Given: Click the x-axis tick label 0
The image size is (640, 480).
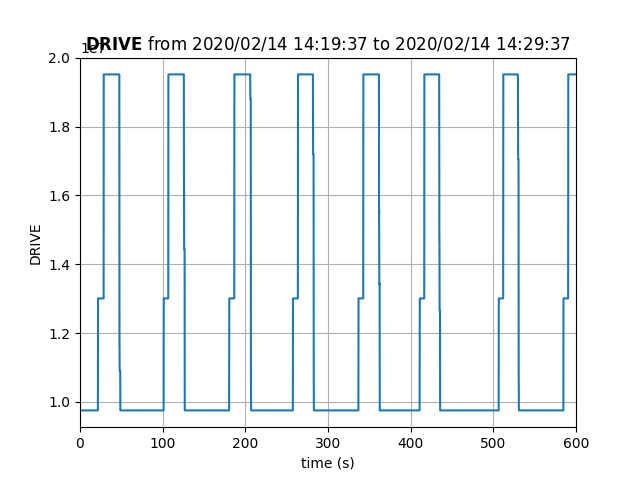Looking at the screenshot, I should pyautogui.click(x=80, y=443).
